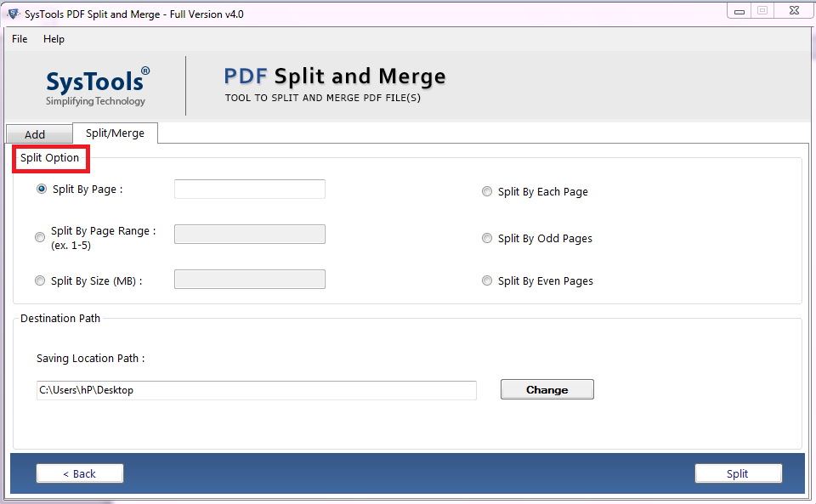Click inside the Split By Page input box
Screen dimensions: 816x504
(249, 189)
